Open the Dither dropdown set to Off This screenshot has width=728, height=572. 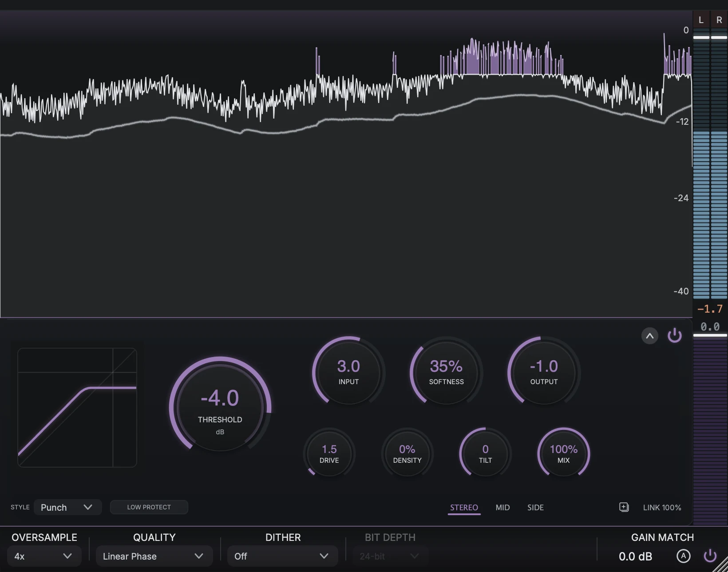[x=282, y=556]
